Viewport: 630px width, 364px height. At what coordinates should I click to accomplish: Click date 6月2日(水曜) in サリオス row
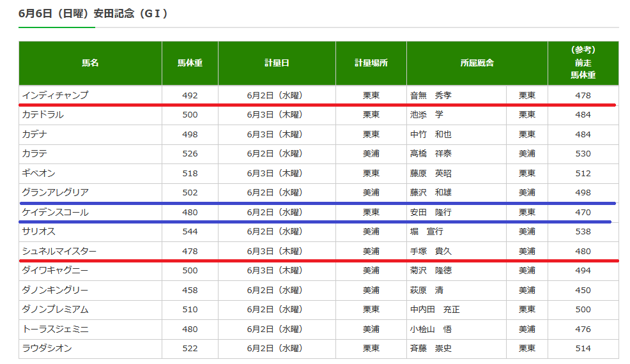tap(275, 232)
